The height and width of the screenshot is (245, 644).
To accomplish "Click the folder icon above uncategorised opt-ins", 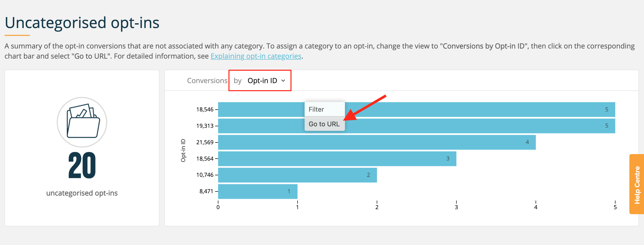I will [x=82, y=122].
